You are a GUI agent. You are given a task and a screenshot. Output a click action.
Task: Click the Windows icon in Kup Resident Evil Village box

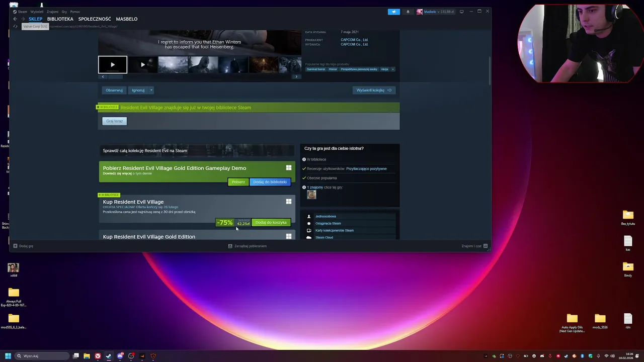[289, 202]
